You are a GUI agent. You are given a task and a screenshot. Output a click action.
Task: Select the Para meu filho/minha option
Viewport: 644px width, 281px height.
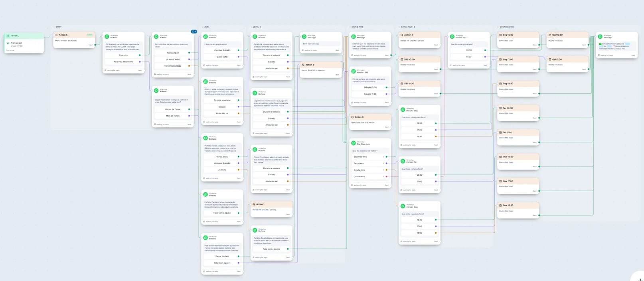click(123, 62)
